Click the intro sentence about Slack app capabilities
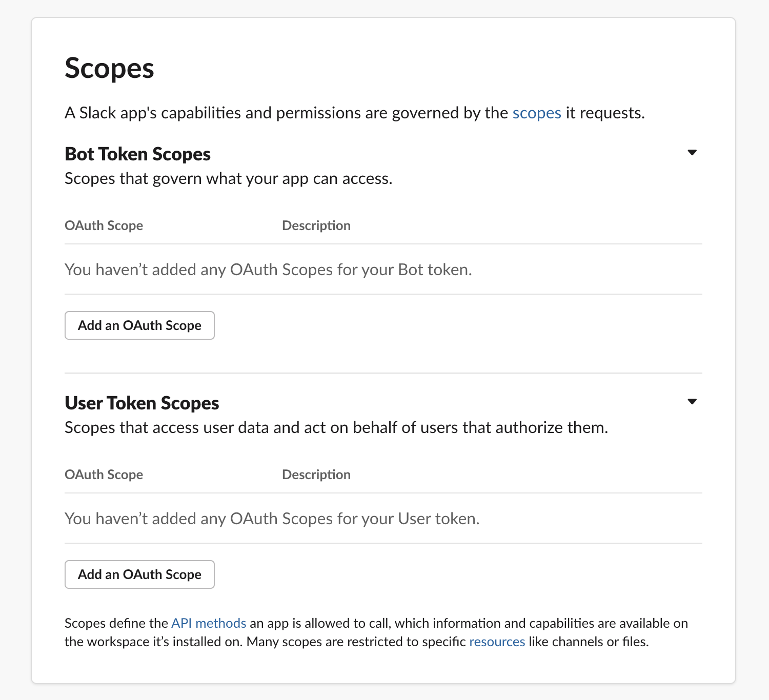This screenshot has height=700, width=769. tap(287, 113)
